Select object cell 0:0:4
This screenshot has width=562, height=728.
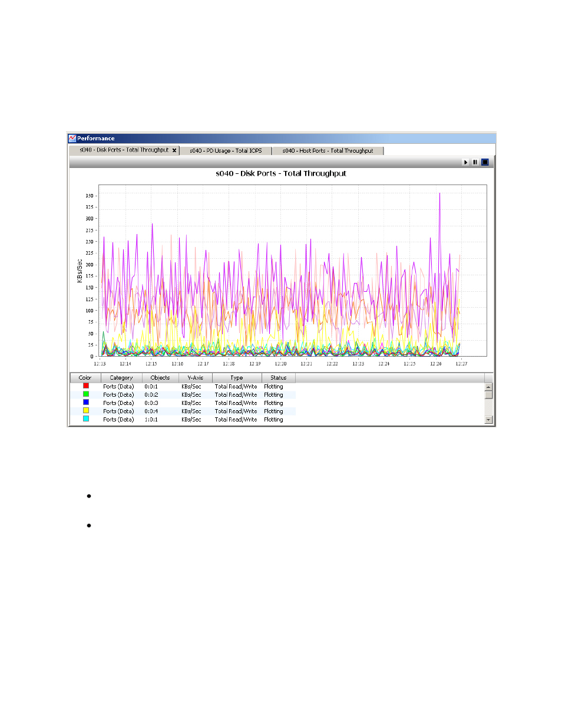(x=151, y=411)
